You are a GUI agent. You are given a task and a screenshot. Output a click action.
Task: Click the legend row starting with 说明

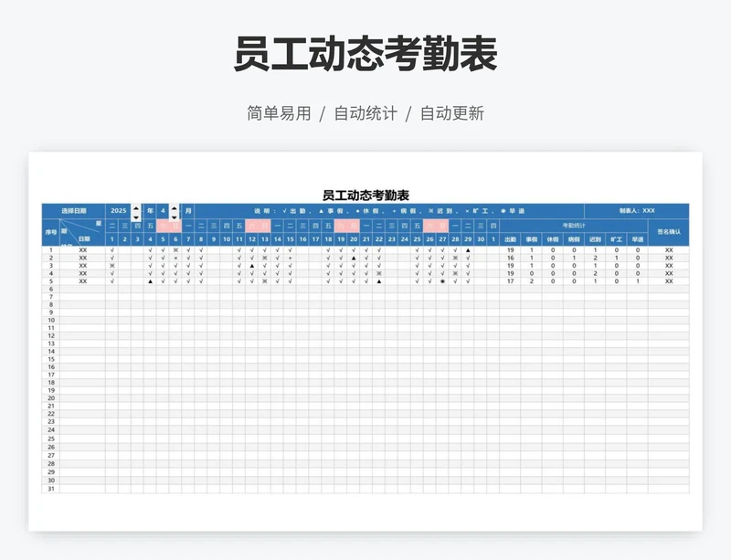389,211
